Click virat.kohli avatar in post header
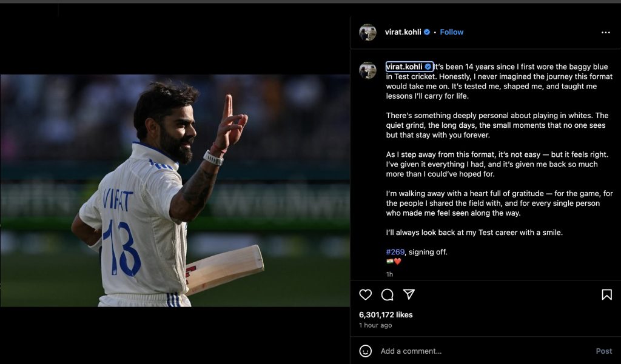Viewport: 621px width, 364px height. point(368,33)
